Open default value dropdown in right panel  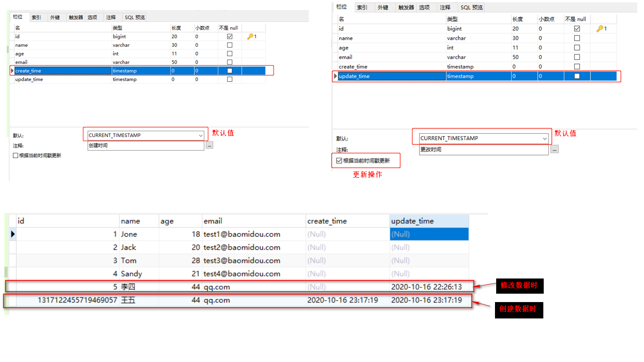pos(545,138)
